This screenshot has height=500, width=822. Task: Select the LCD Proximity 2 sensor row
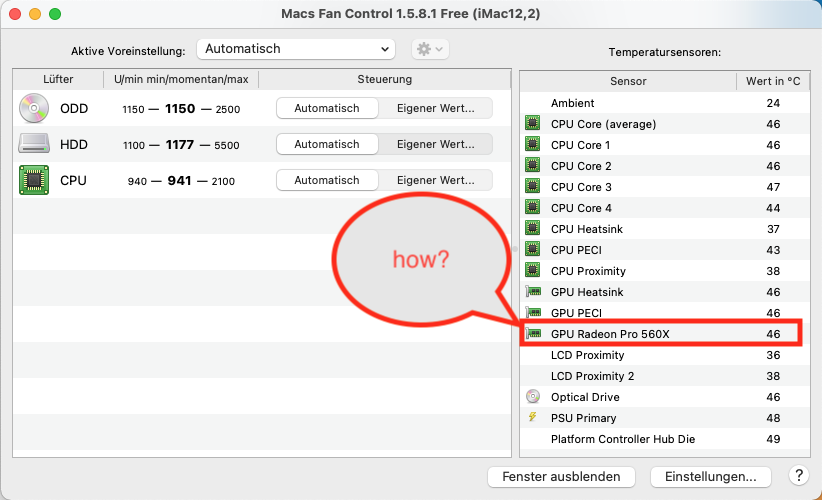tap(665, 376)
